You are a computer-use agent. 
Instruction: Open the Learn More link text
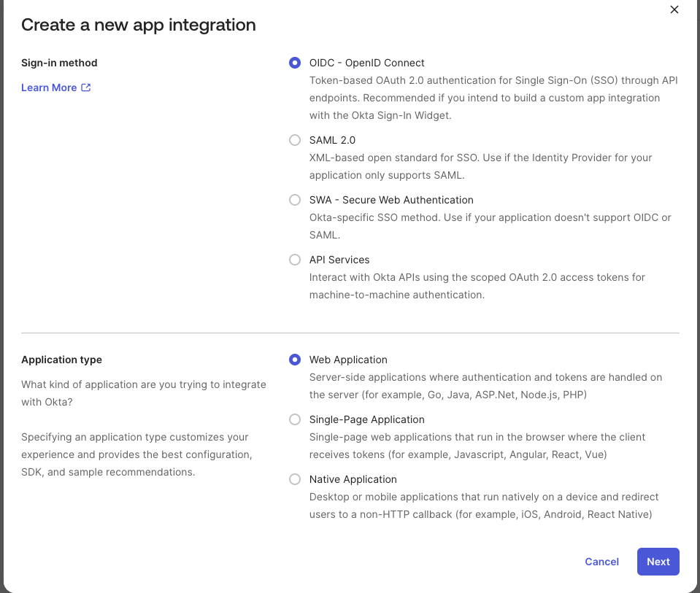pos(49,88)
